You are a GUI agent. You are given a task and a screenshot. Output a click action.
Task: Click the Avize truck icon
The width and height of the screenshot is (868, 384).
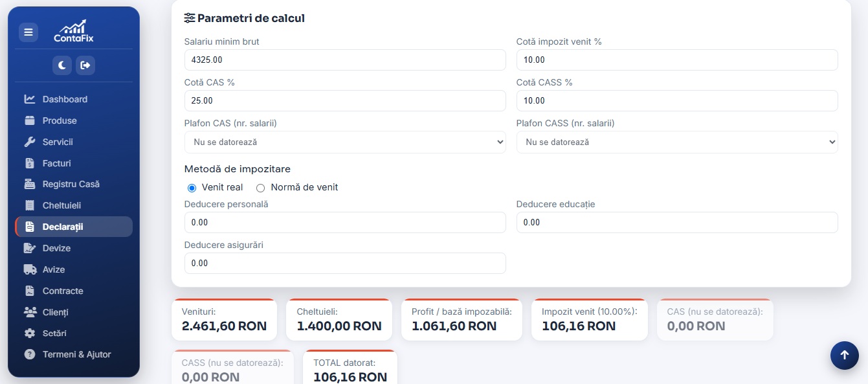[30, 269]
